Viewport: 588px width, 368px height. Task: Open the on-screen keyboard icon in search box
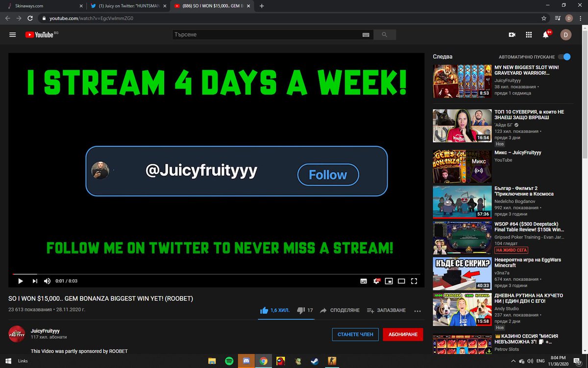click(366, 35)
